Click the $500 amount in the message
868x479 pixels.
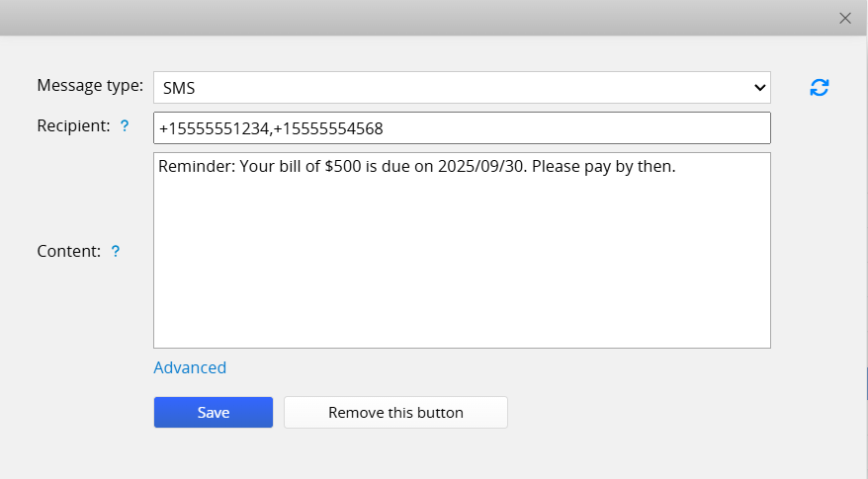(342, 167)
